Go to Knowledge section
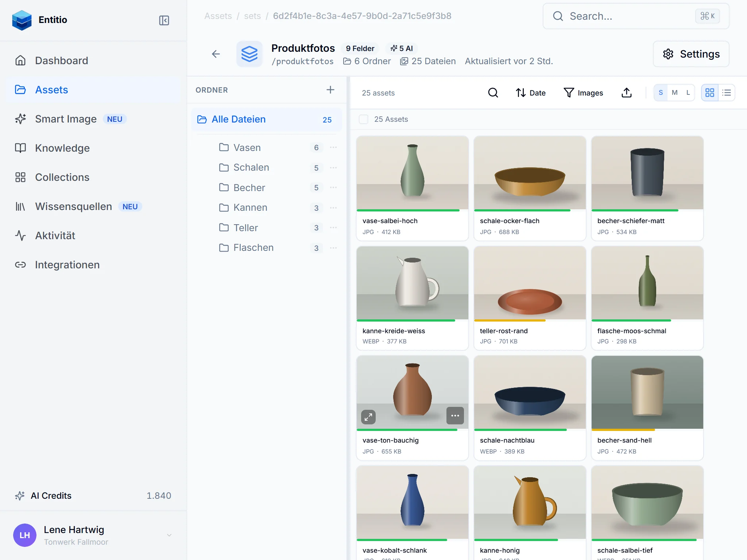The width and height of the screenshot is (747, 560). [x=93, y=148]
